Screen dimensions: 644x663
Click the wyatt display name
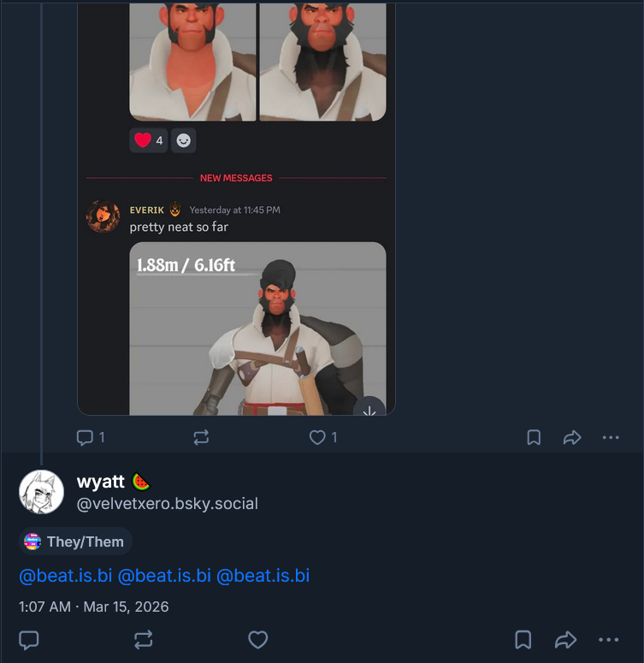click(x=101, y=482)
